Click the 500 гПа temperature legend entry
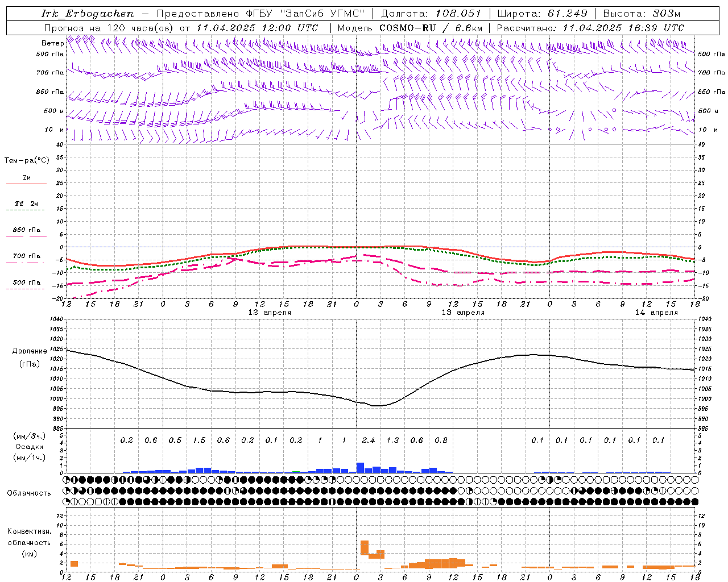The width and height of the screenshot is (728, 582). pos(27,282)
